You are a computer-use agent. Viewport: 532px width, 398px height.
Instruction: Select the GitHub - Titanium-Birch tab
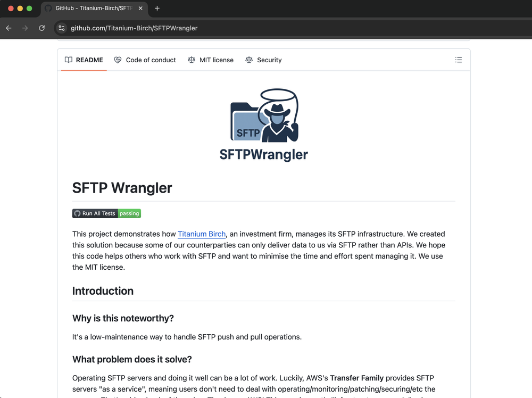point(94,8)
